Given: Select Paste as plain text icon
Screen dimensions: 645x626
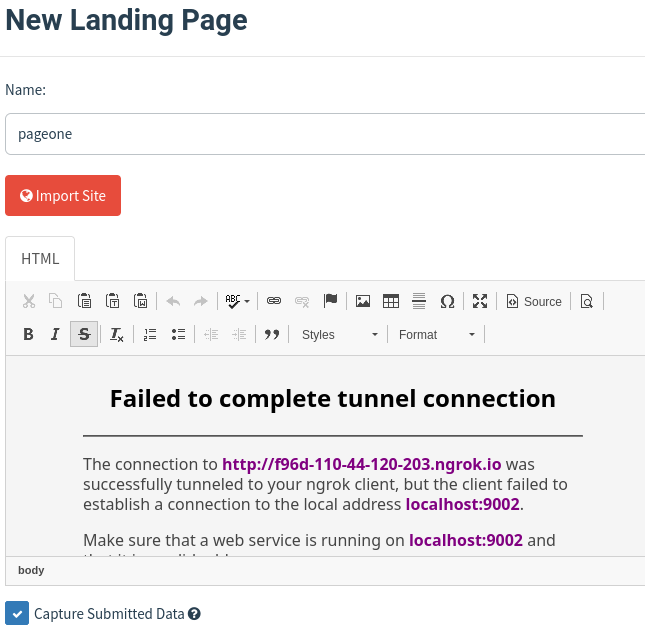Looking at the screenshot, I should coord(112,301).
